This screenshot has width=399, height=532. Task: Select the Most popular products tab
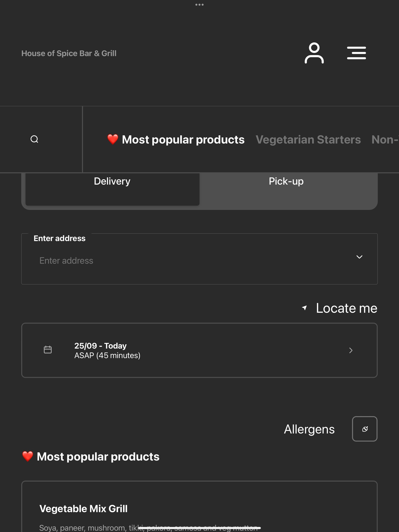click(x=176, y=139)
